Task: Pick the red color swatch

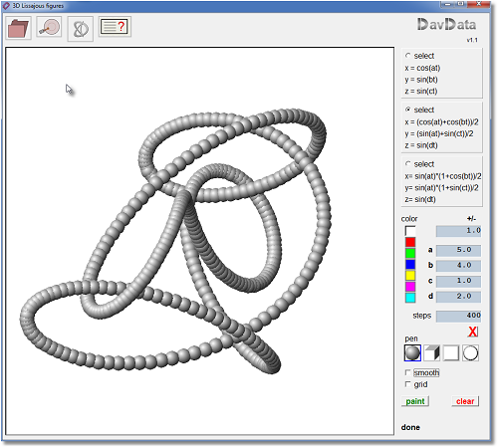Action: (410, 242)
